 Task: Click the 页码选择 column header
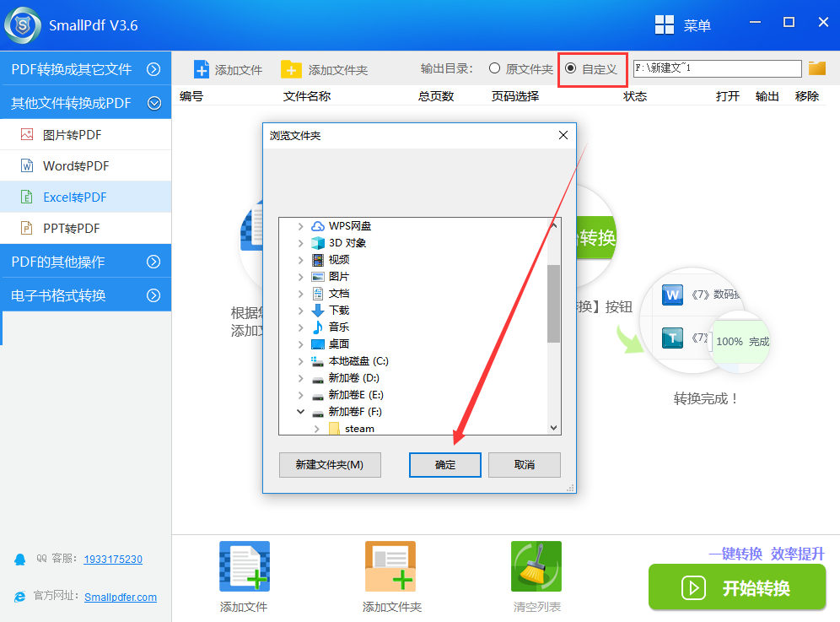click(514, 96)
